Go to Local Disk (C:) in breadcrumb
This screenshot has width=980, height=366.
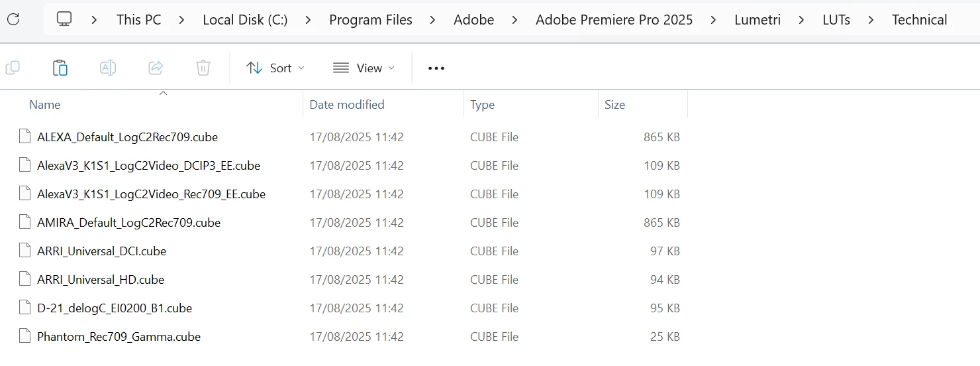tap(245, 20)
